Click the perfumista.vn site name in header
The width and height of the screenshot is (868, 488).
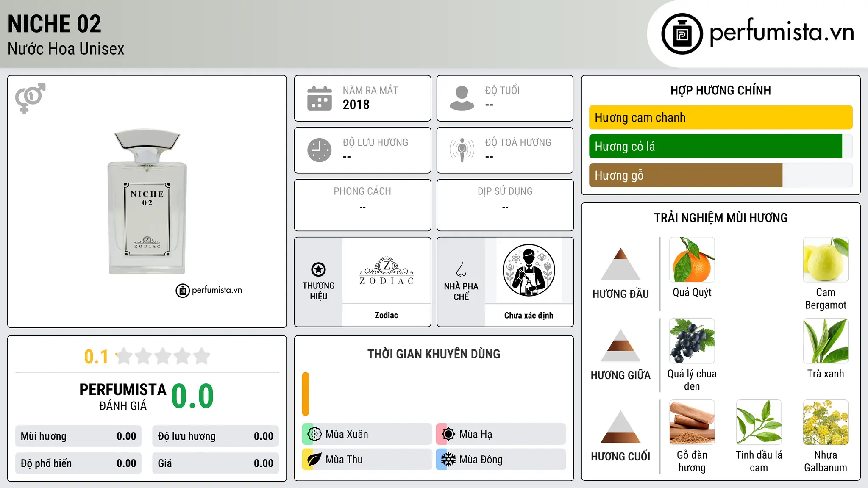[782, 32]
